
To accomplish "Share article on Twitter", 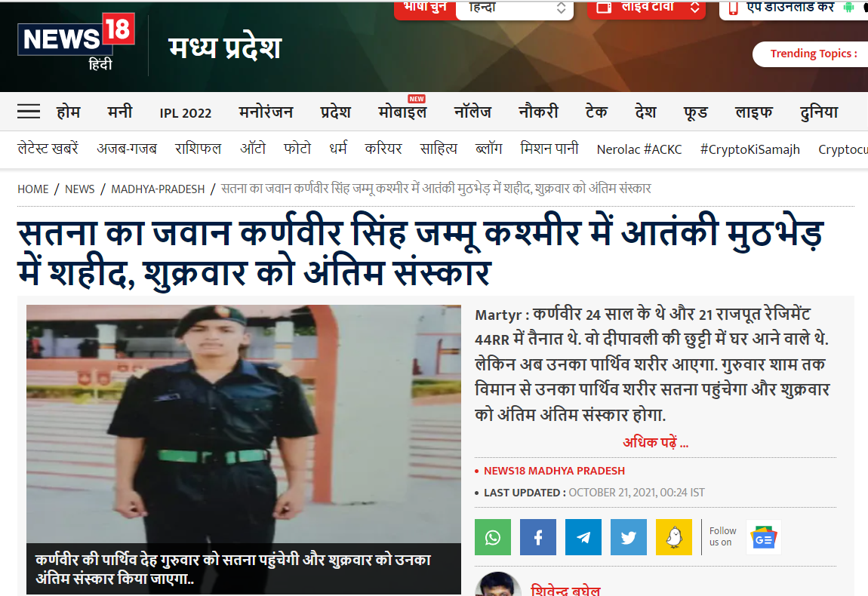I will pyautogui.click(x=628, y=537).
